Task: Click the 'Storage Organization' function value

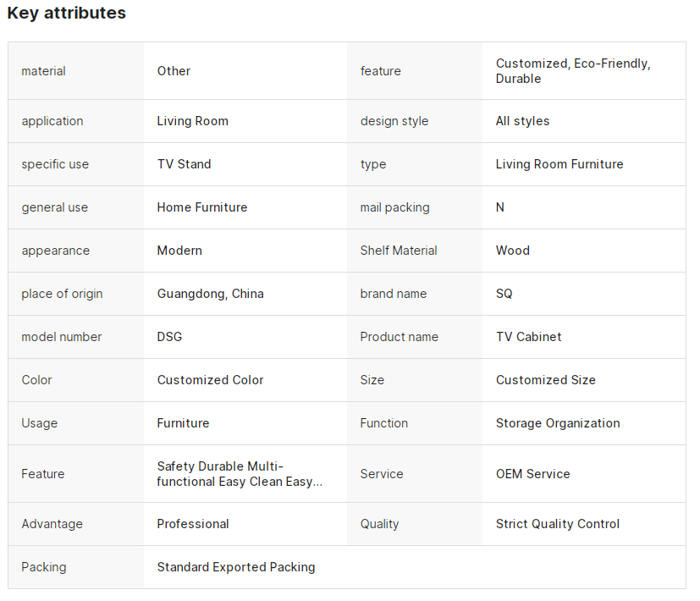Action: [x=557, y=423]
